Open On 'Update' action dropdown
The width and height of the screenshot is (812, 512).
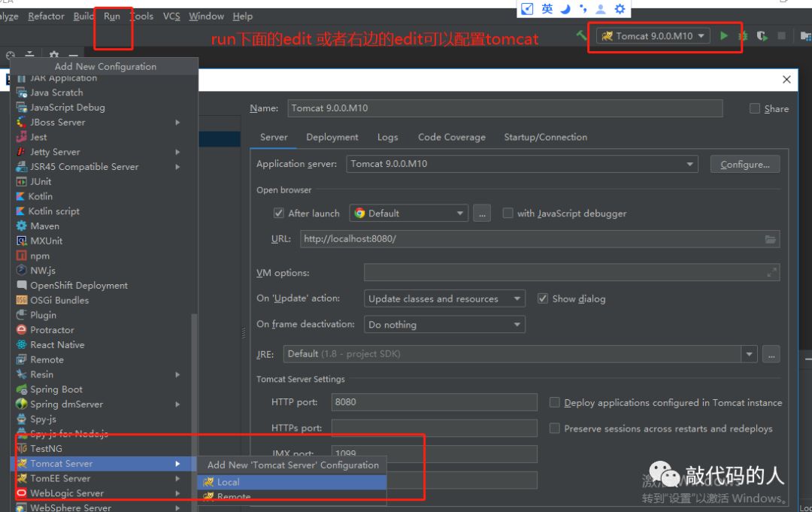pos(444,298)
